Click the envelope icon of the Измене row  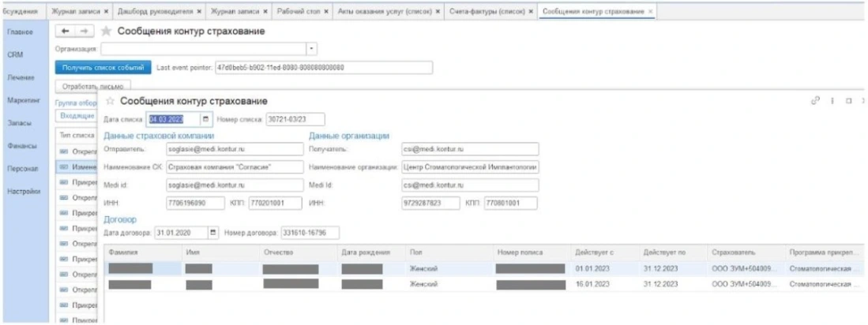tap(64, 166)
